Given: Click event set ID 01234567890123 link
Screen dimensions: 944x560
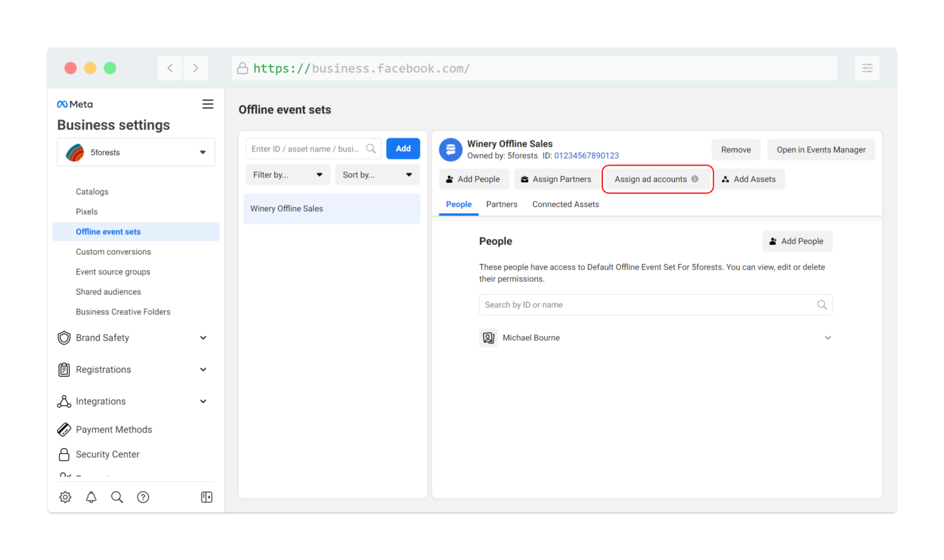Looking at the screenshot, I should (586, 156).
